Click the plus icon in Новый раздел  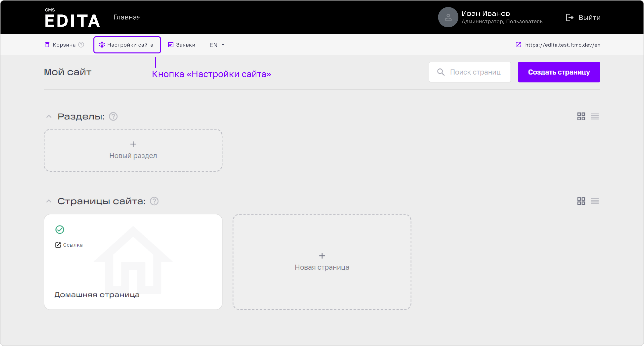[x=133, y=144]
